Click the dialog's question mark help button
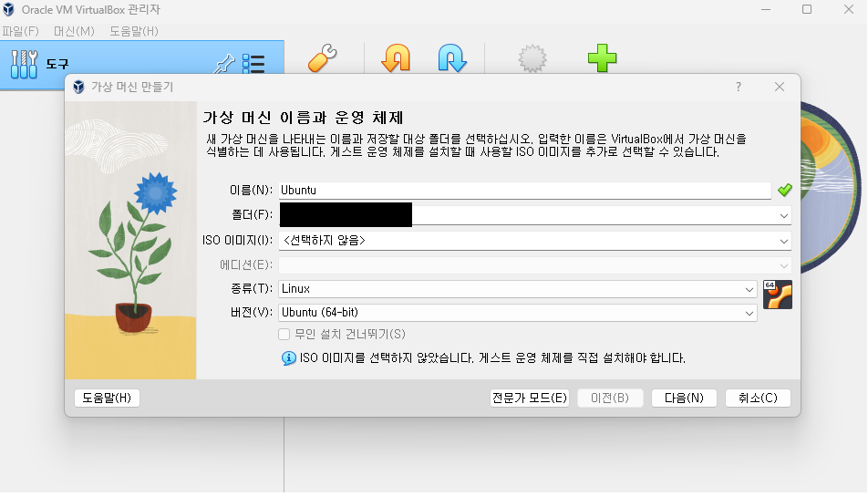The height and width of the screenshot is (497, 868). click(x=738, y=87)
